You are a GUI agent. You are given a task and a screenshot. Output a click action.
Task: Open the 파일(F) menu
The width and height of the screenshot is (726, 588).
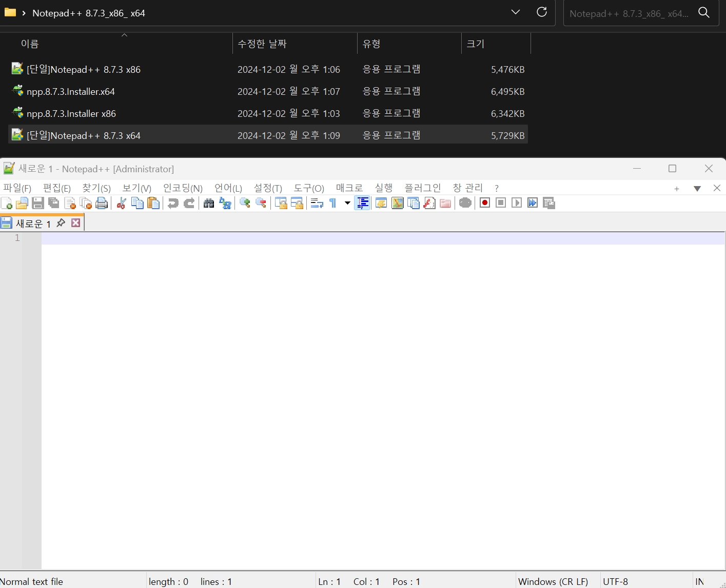[x=17, y=188]
